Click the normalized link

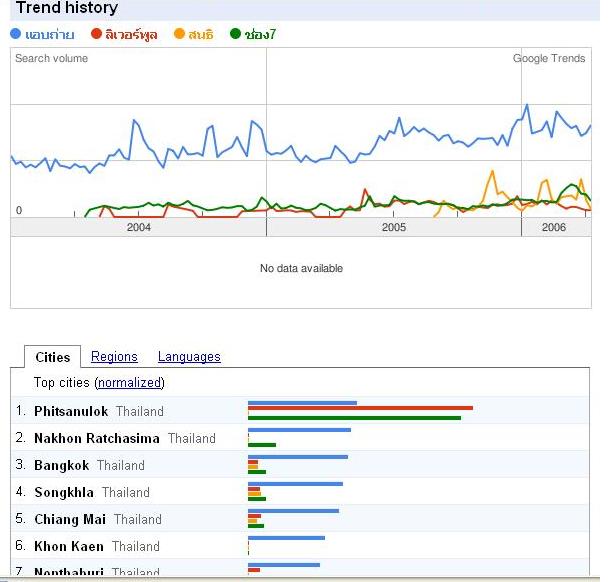point(130,383)
